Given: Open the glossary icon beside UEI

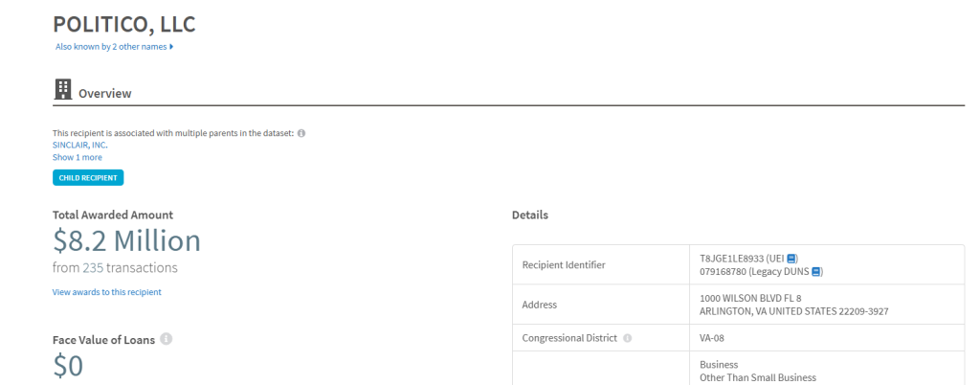Looking at the screenshot, I should 791,259.
